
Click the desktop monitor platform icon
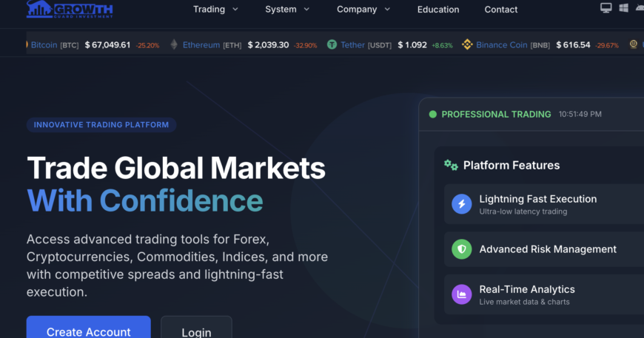point(606,8)
